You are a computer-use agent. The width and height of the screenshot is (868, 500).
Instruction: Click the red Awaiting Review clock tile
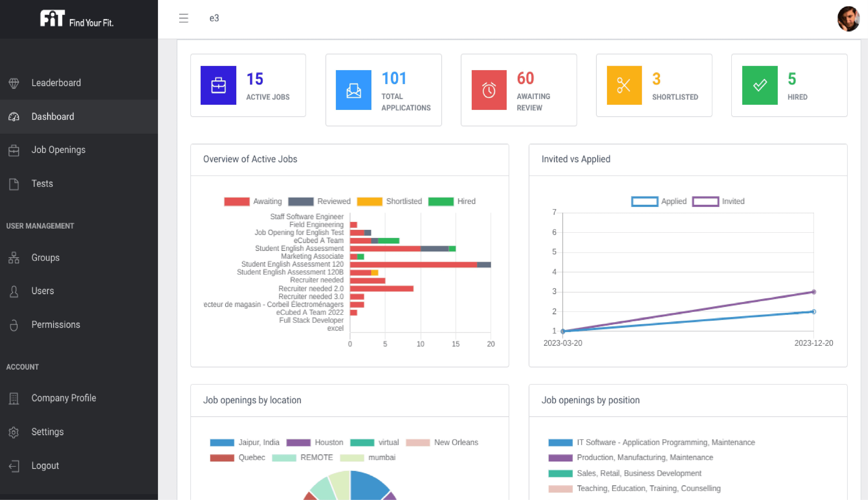(x=489, y=90)
